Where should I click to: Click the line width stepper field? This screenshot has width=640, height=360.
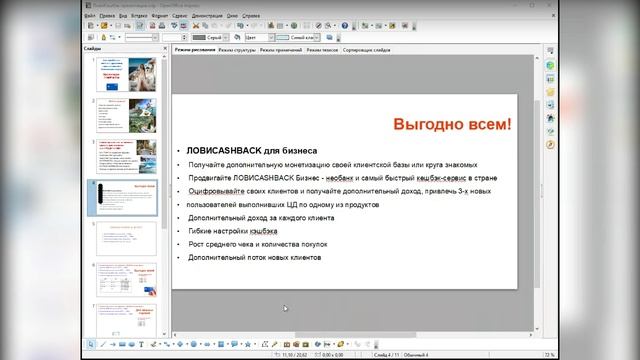point(174,38)
